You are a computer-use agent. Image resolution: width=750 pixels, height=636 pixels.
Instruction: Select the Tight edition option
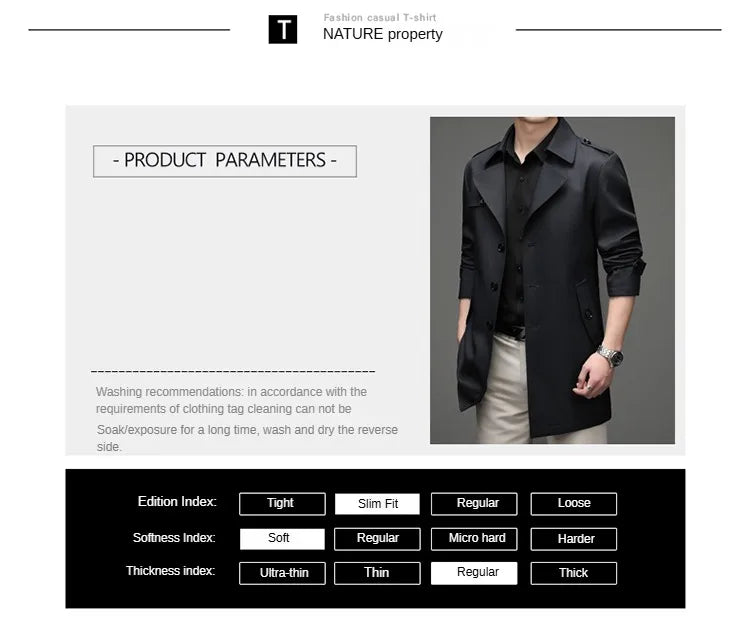coord(281,503)
